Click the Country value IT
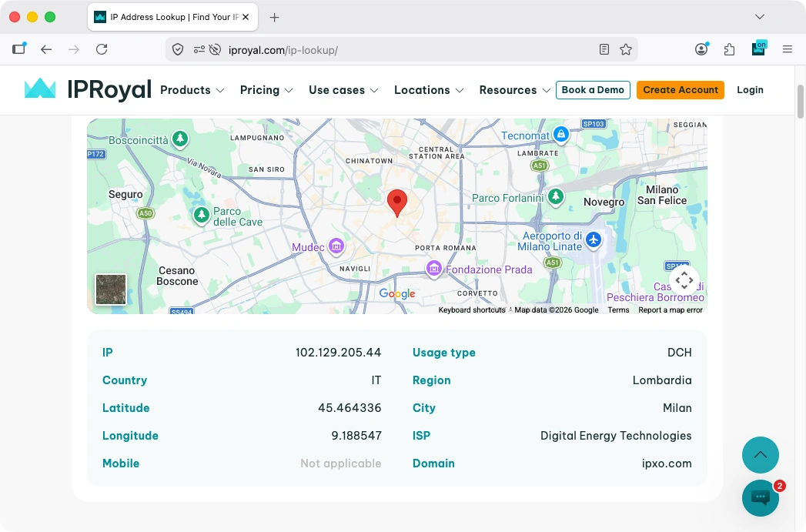The height and width of the screenshot is (532, 806). [376, 380]
